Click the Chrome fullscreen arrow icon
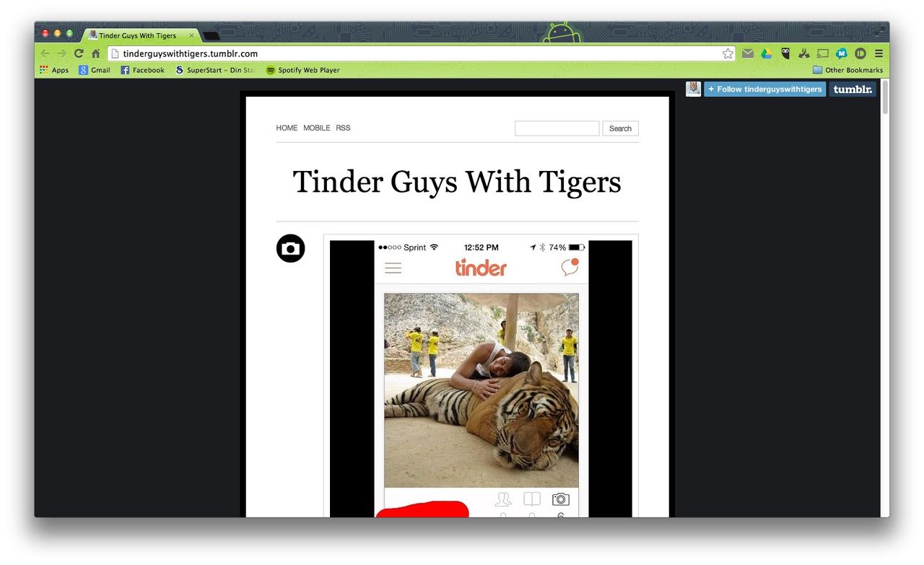Screen dimensions: 924x565 tap(881, 30)
